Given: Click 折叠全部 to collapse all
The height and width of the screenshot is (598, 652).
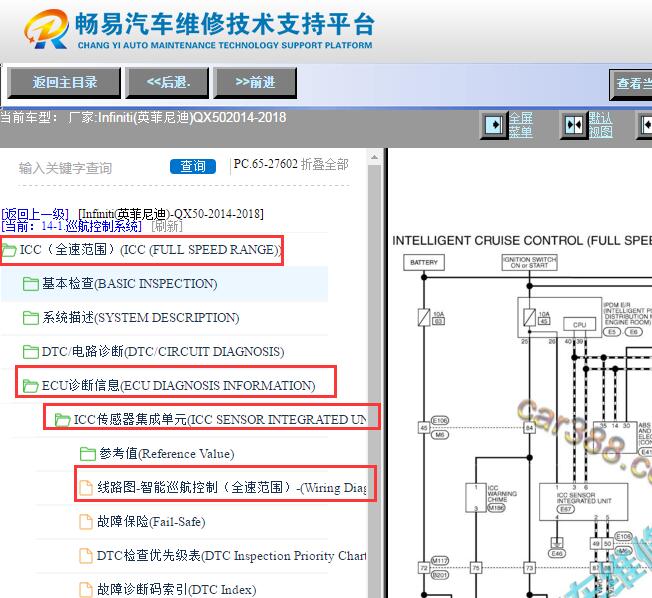Looking at the screenshot, I should pyautogui.click(x=325, y=164).
